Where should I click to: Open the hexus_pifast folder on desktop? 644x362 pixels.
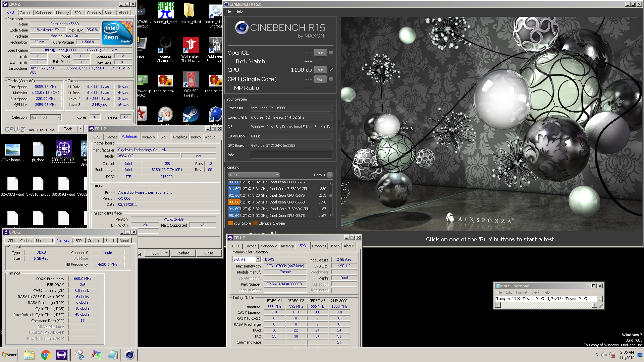click(191, 13)
